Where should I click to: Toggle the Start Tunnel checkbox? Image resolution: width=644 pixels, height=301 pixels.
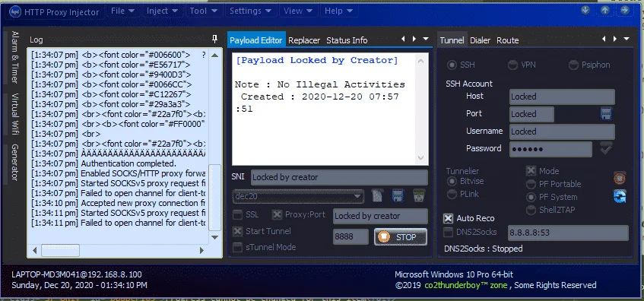point(237,231)
